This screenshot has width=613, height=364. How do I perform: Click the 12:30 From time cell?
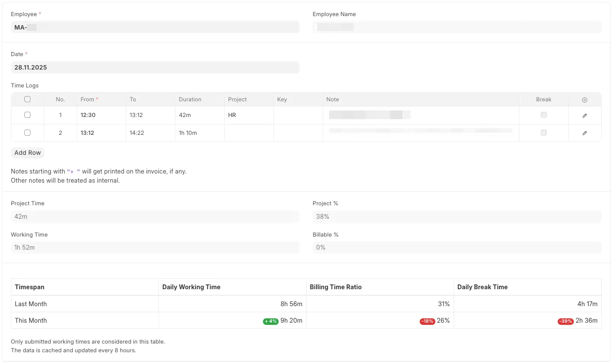[101, 115]
